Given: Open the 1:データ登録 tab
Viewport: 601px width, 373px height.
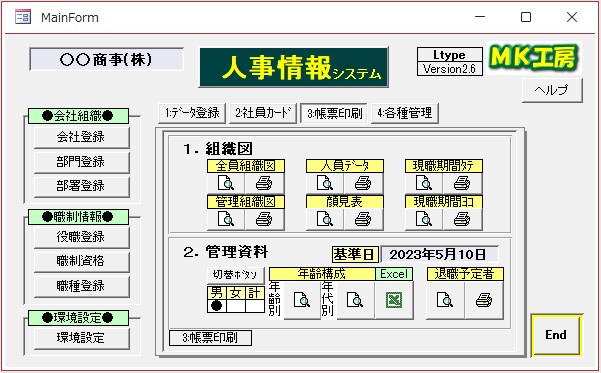Looking at the screenshot, I should pos(192,113).
